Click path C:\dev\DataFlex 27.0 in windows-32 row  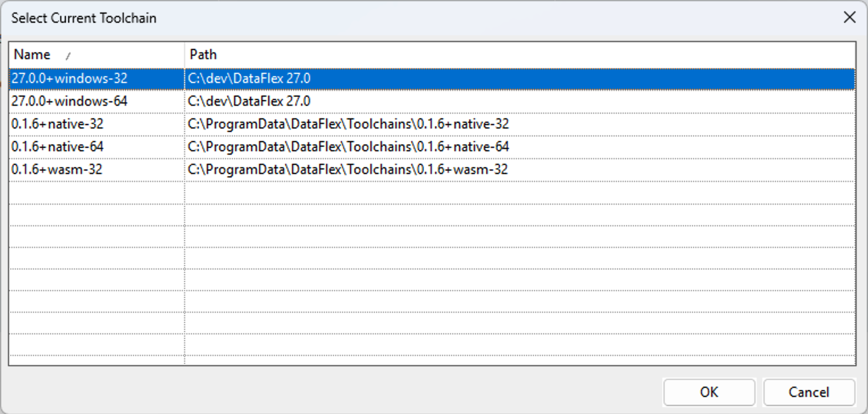point(249,78)
